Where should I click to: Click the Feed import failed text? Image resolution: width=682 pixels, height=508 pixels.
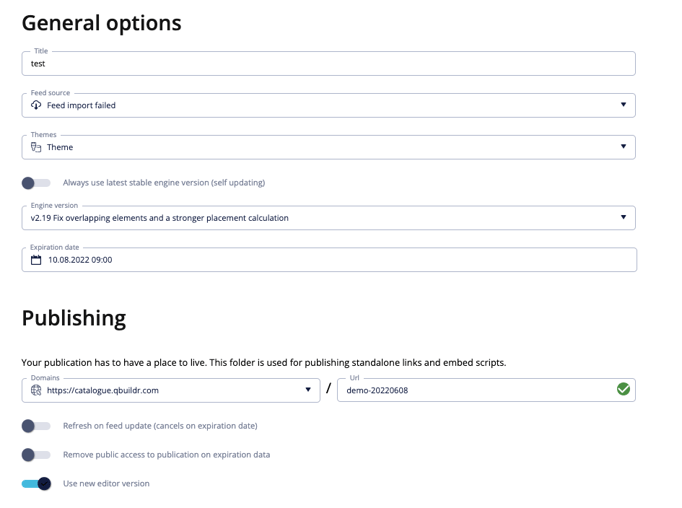coord(81,105)
